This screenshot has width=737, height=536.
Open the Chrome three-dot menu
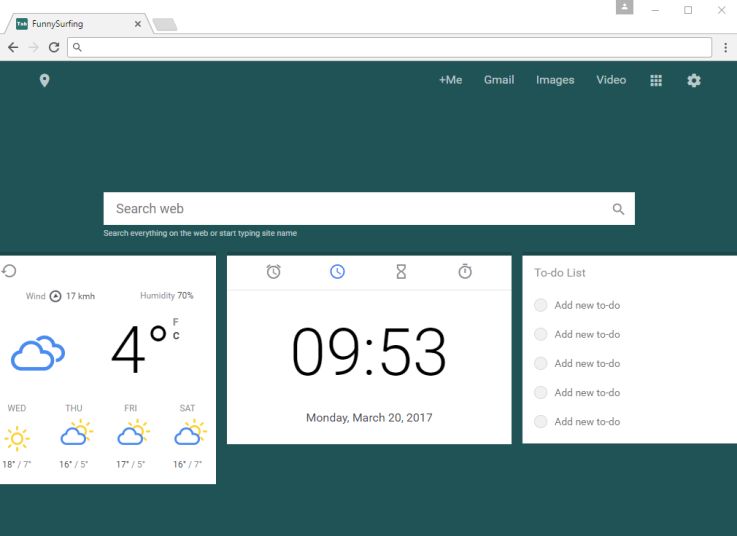tap(725, 47)
